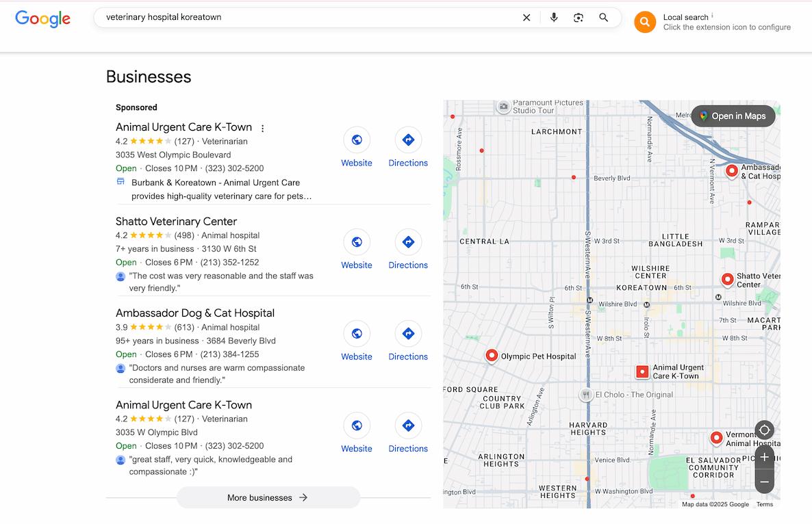Click the orange Local search extension icon
The width and height of the screenshot is (812, 524).
645,22
